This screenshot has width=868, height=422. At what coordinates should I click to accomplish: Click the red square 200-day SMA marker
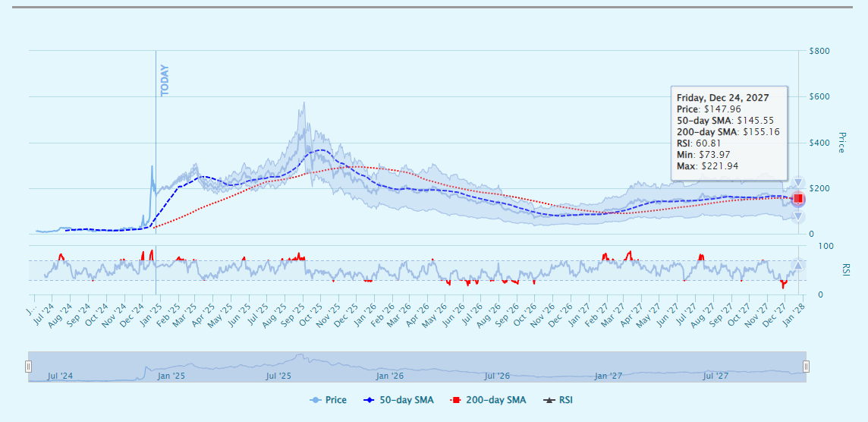[798, 199]
